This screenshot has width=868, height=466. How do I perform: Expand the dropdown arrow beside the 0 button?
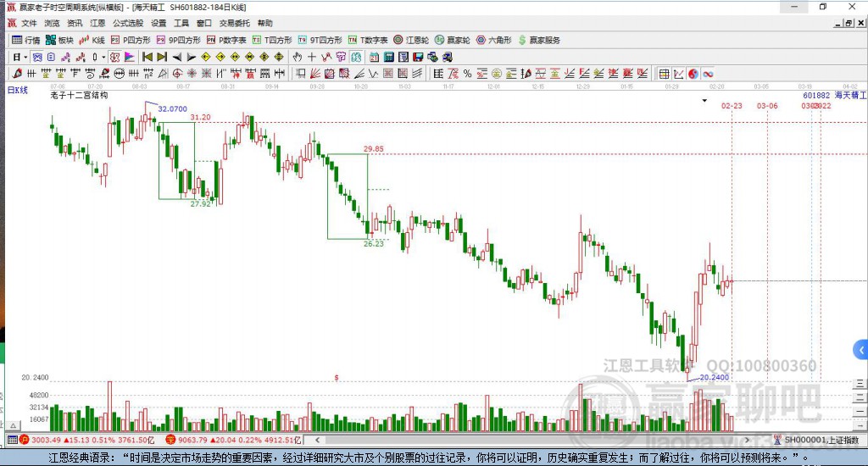coord(103,57)
